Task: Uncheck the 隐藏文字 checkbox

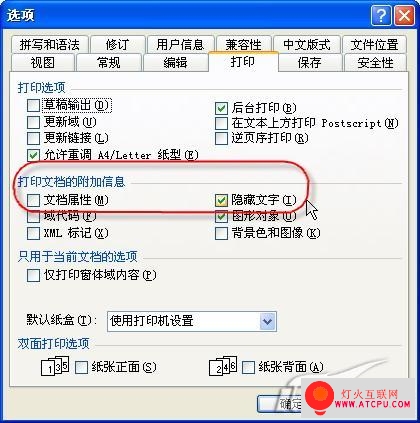Action: [x=221, y=201]
